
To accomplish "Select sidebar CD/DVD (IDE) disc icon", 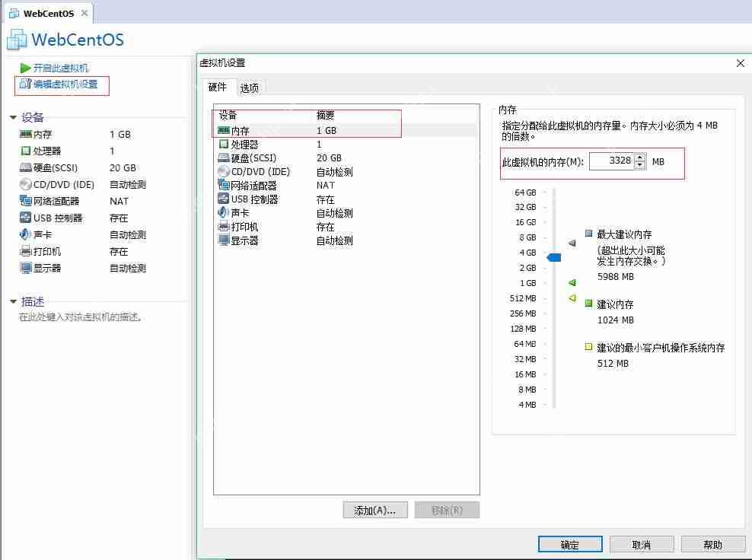I will point(25,185).
